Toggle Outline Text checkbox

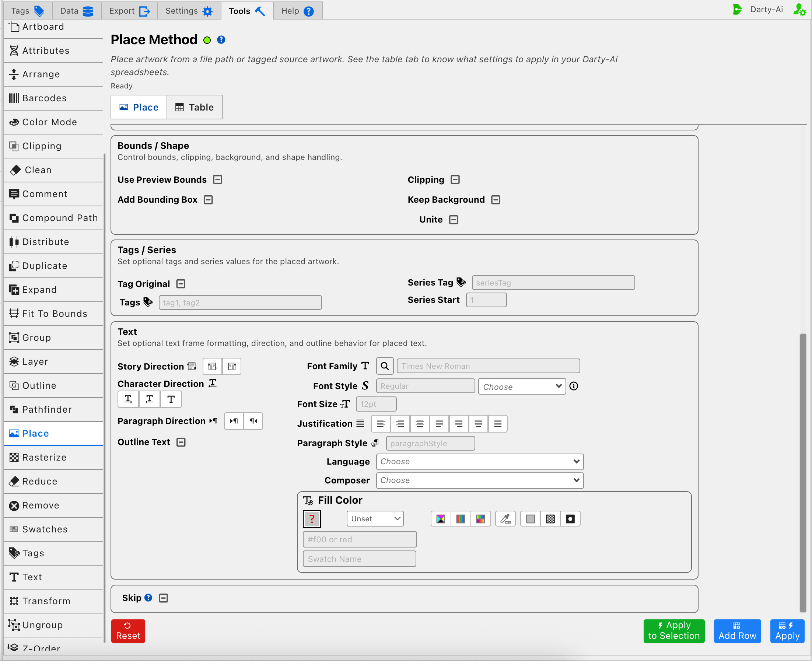pyautogui.click(x=181, y=442)
